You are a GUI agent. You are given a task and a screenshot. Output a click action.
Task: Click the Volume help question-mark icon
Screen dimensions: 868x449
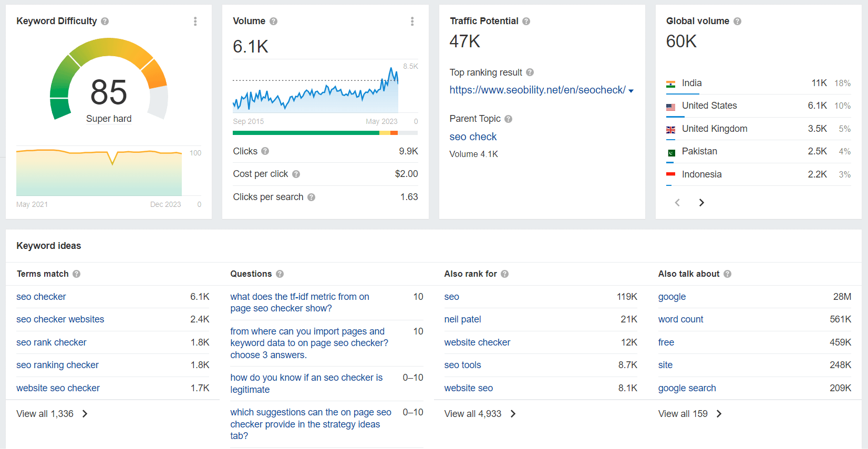273,22
